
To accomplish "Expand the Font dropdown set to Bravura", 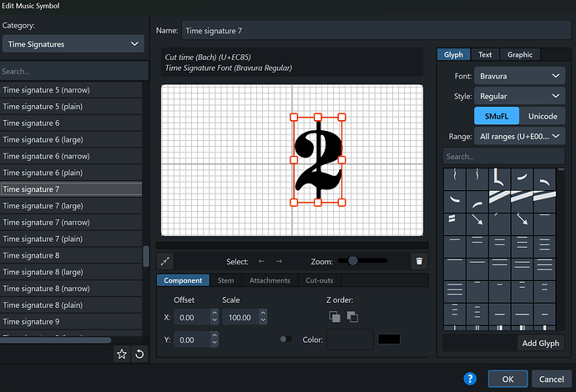I will point(519,76).
